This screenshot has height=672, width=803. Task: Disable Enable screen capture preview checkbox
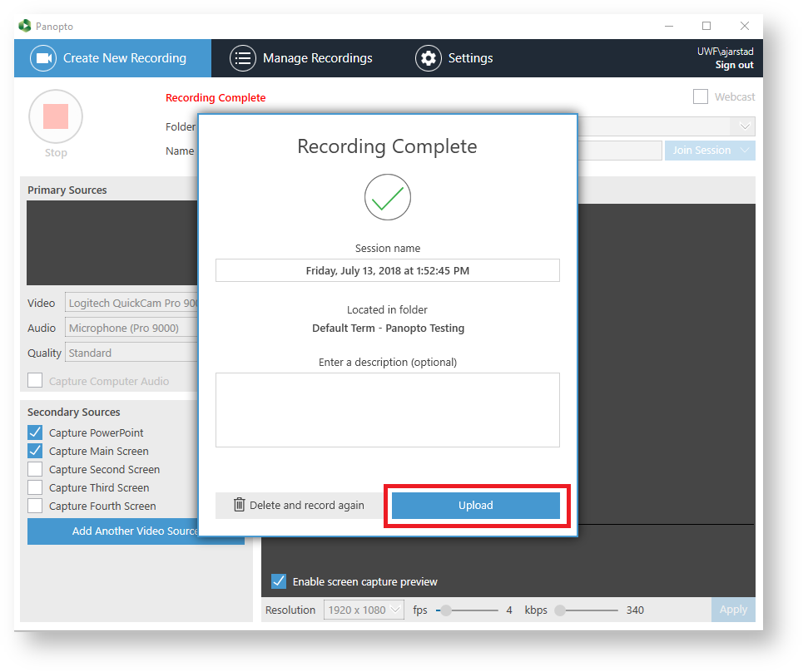click(x=279, y=581)
